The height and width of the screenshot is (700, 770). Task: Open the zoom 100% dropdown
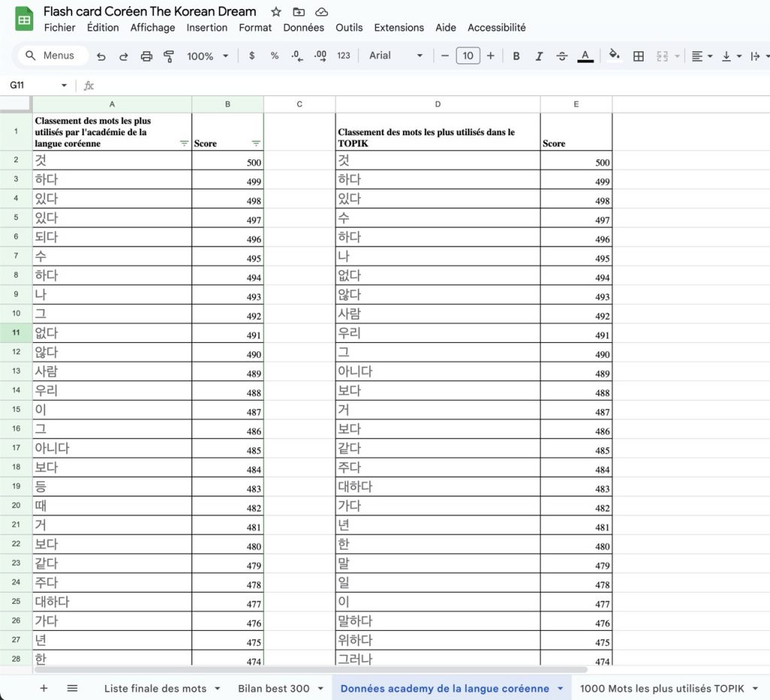(x=206, y=56)
